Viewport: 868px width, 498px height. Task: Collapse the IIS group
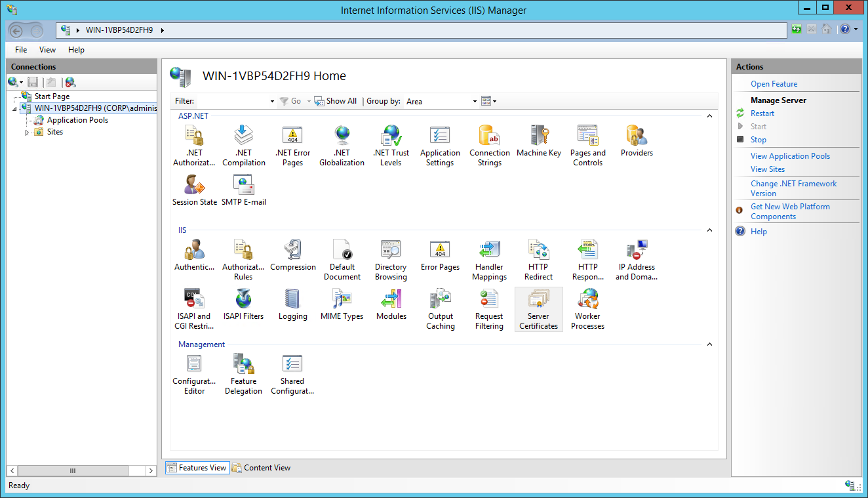click(x=709, y=230)
